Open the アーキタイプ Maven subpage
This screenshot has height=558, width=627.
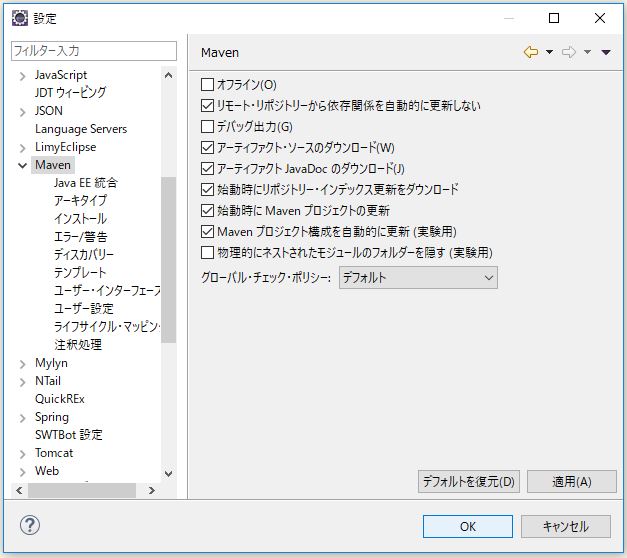pyautogui.click(x=80, y=201)
